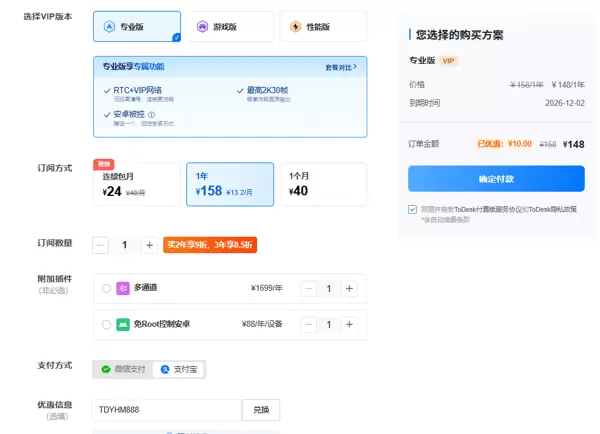Click the 兑换 redeem button
Image resolution: width=600 pixels, height=434 pixels.
pos(261,410)
